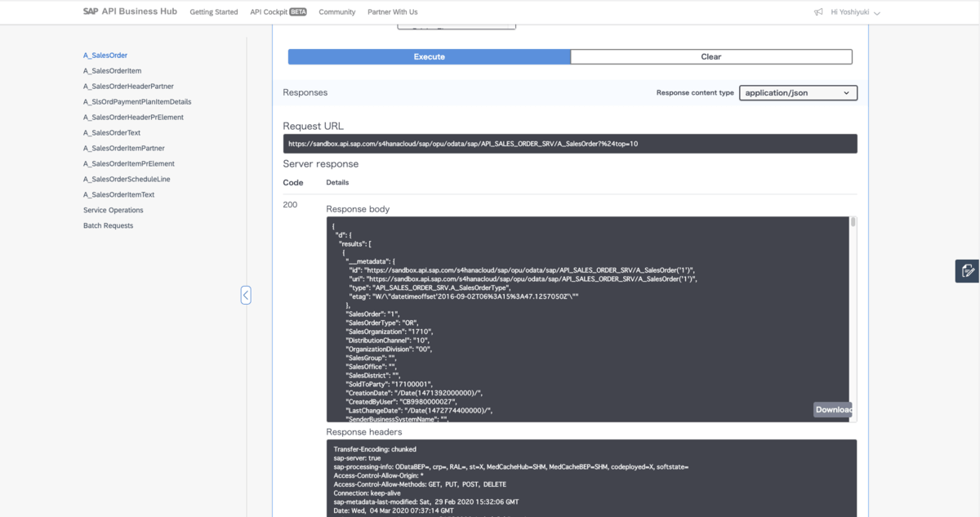Click the "DistributionChannel": "10" line
The height and width of the screenshot is (517, 980).
[388, 341]
